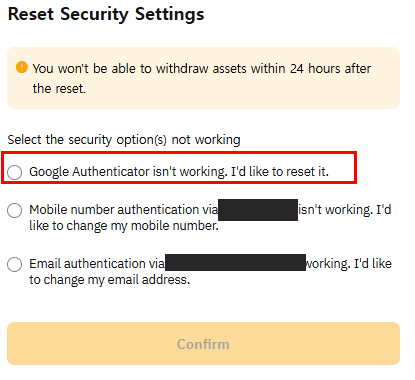Click the redacted email address block
The width and height of the screenshot is (415, 380).
tap(235, 262)
